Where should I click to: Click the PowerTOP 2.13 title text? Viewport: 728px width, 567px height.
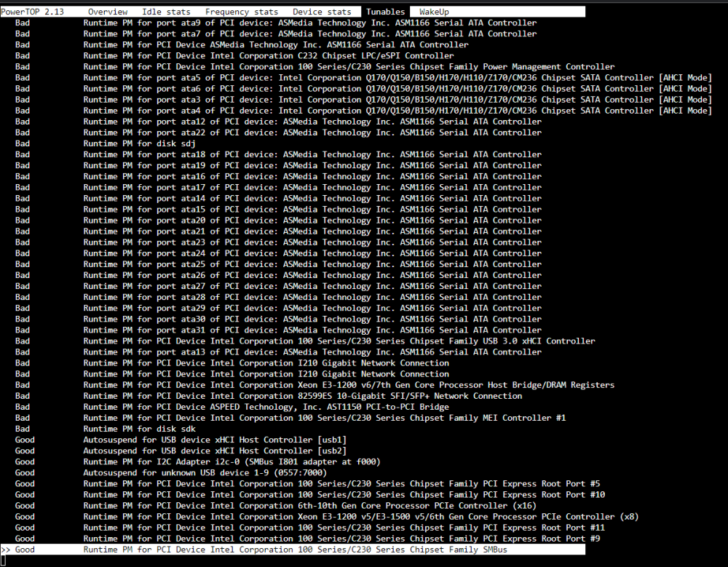pos(32,12)
